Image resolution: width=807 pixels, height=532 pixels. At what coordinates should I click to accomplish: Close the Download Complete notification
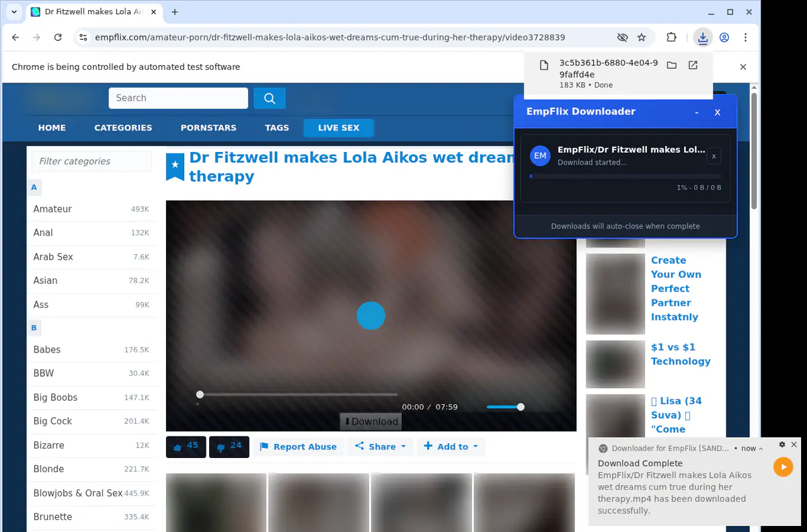pos(794,445)
